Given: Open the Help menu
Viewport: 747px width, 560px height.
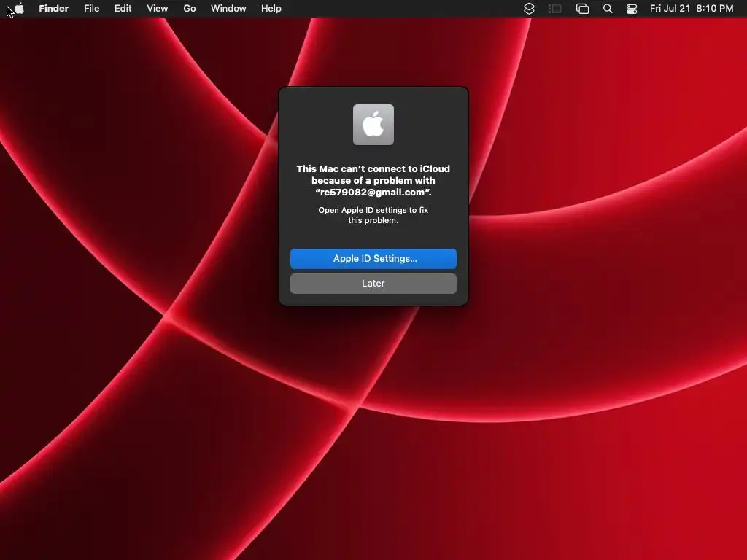Looking at the screenshot, I should tap(271, 9).
